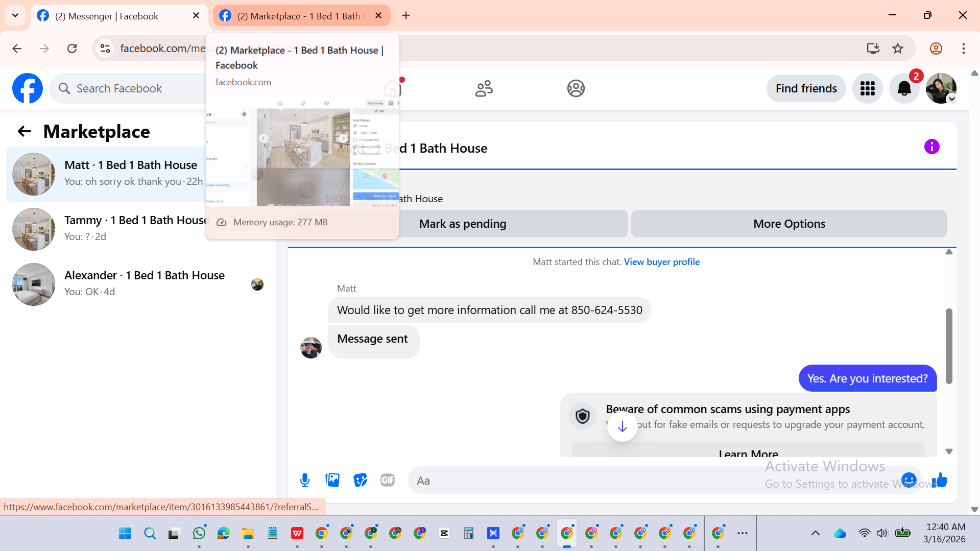Image resolution: width=980 pixels, height=551 pixels.
Task: Close the Messenger tab
Action: [196, 16]
